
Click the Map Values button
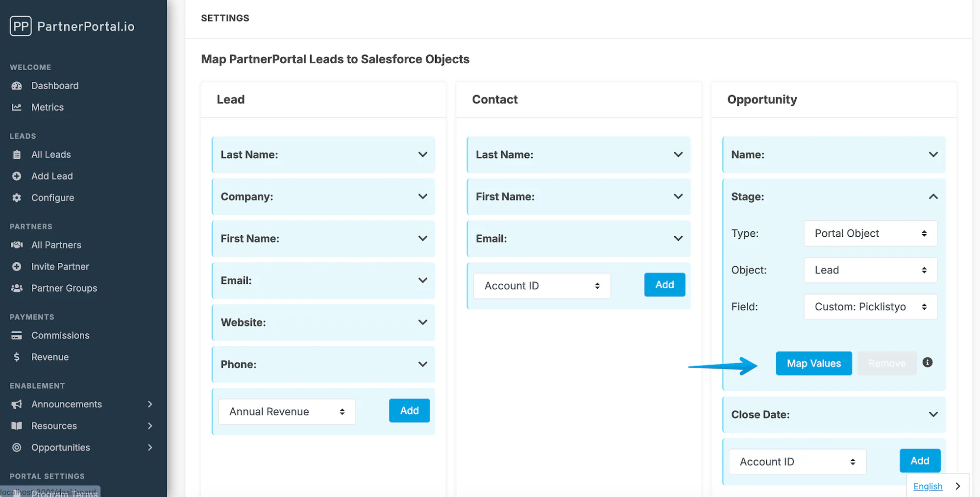tap(814, 363)
